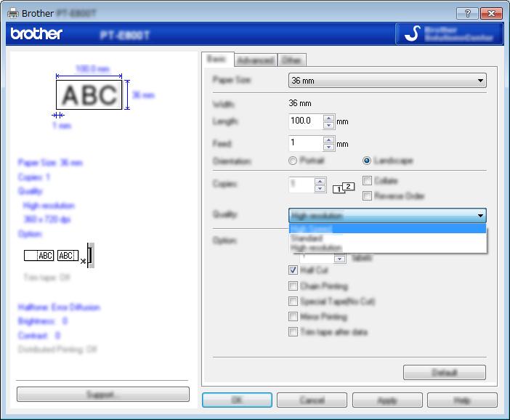Viewport: 510px width, 420px height.
Task: Choose Standard from Quality list
Action: tap(387, 238)
